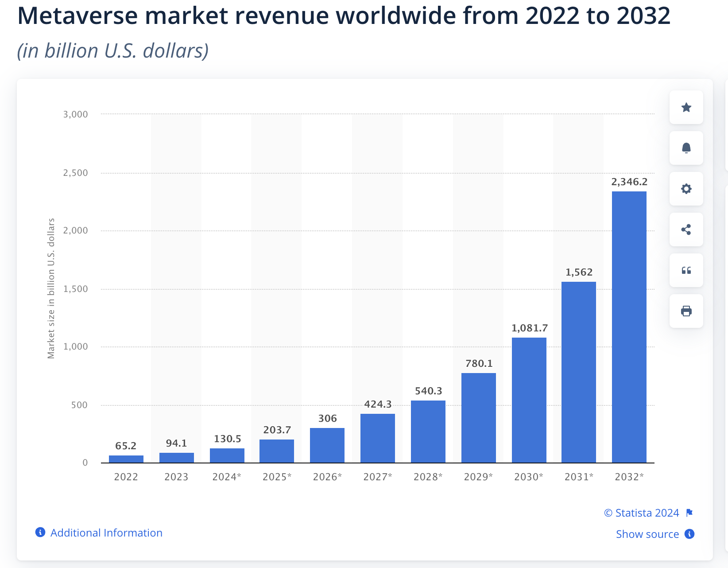Viewport: 728px width, 568px height.
Task: Click the 2022 bar in chart
Action: point(126,459)
